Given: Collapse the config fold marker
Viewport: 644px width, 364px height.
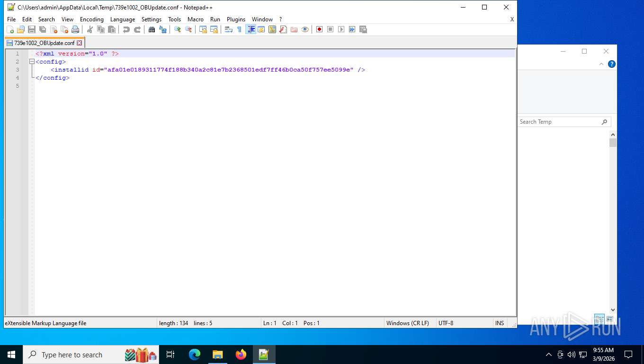Looking at the screenshot, I should click(x=32, y=62).
